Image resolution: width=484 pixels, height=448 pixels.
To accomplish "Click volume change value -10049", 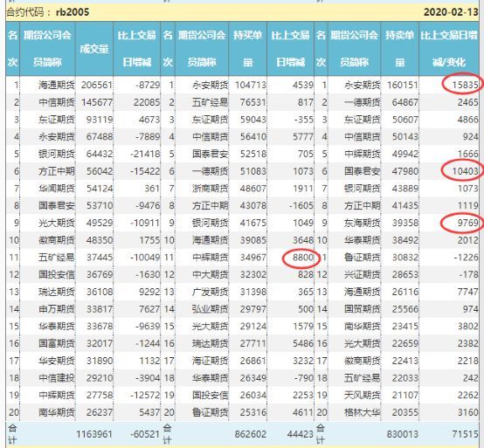I will click(x=145, y=258).
